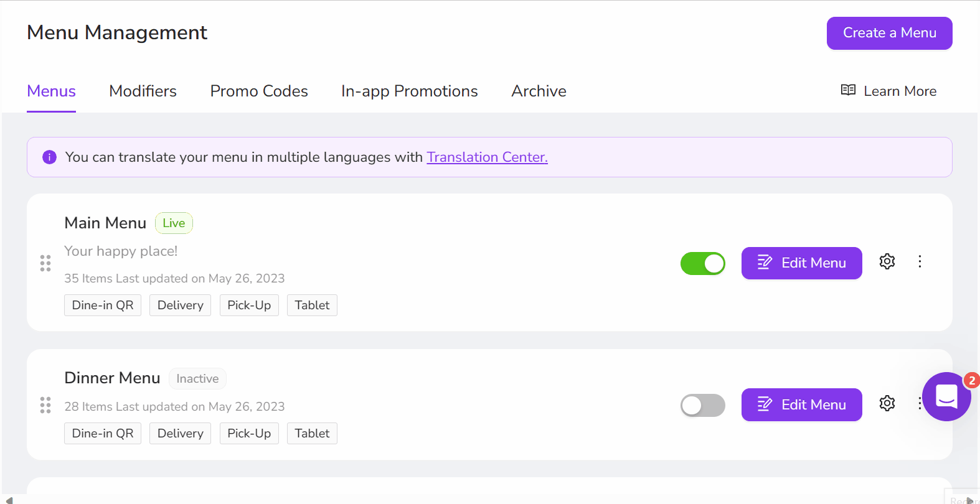980x504 pixels.
Task: Open the In-app Promotions tab
Action: coord(409,91)
